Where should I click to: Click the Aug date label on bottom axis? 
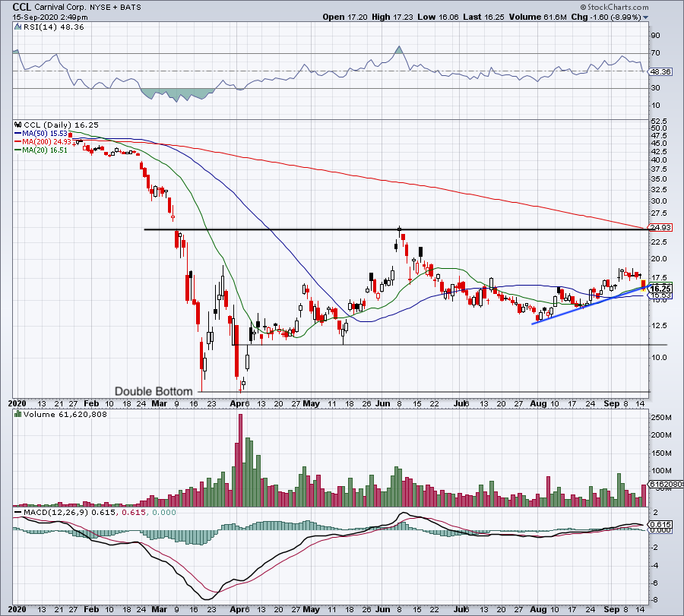coord(538,609)
